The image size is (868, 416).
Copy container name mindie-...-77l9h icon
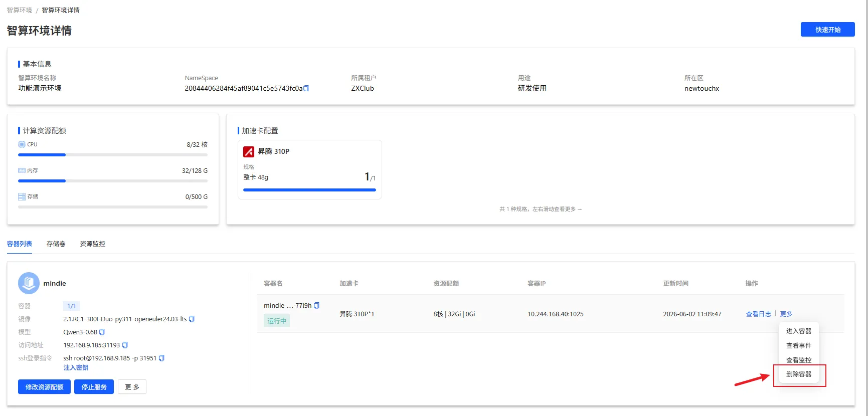point(316,305)
